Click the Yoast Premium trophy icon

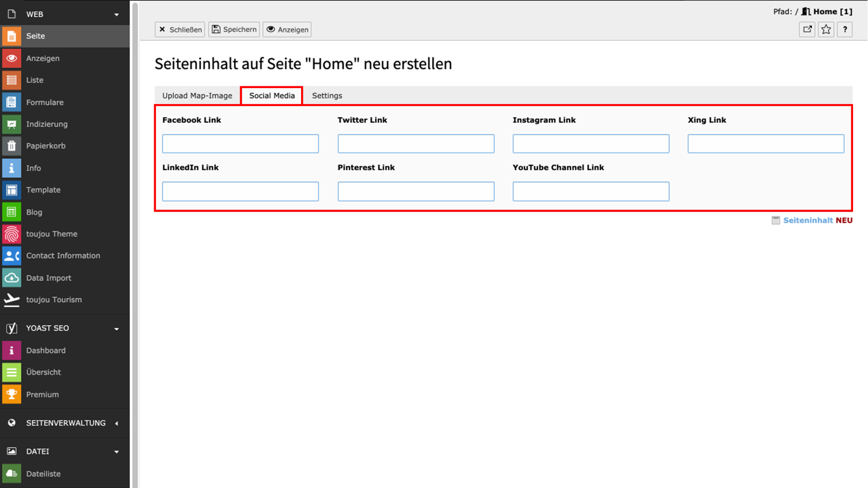(12, 394)
